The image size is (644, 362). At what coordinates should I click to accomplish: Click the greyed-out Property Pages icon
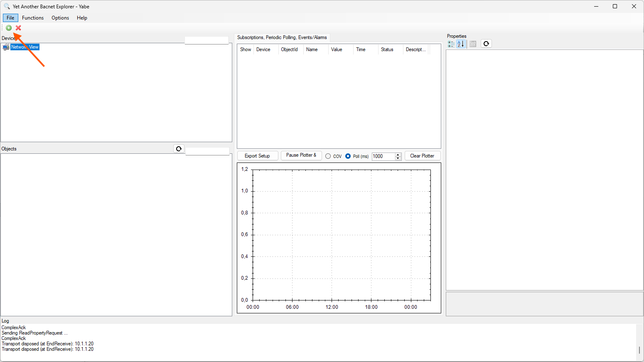(x=473, y=44)
